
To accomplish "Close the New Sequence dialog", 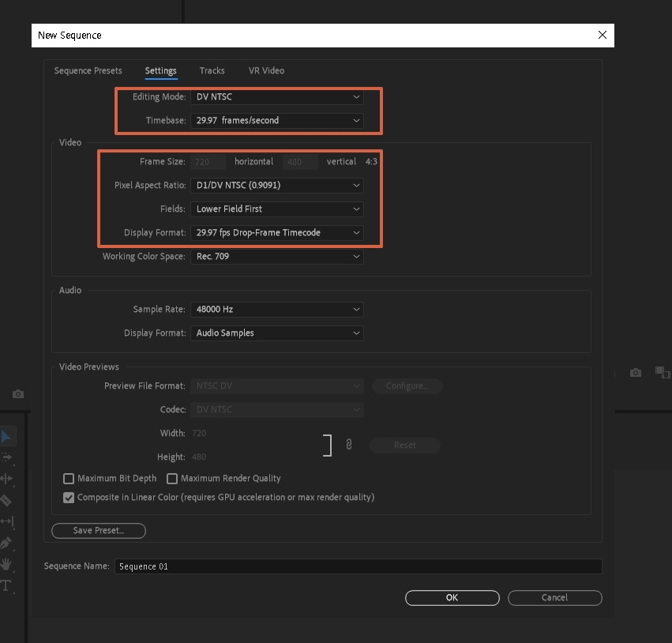I will (x=603, y=35).
